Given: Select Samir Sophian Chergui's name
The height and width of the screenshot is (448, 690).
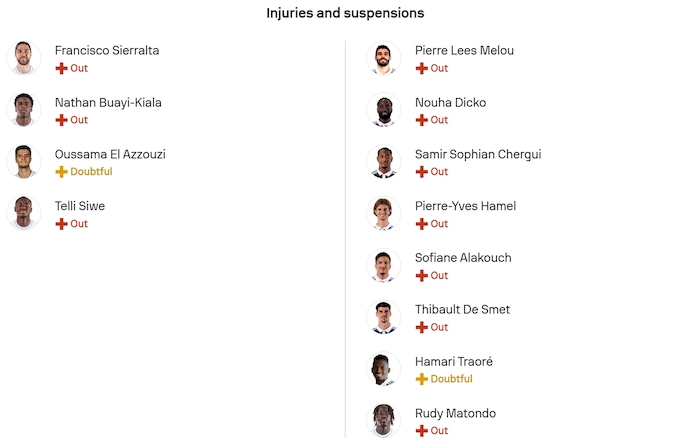Looking at the screenshot, I should (x=478, y=154).
